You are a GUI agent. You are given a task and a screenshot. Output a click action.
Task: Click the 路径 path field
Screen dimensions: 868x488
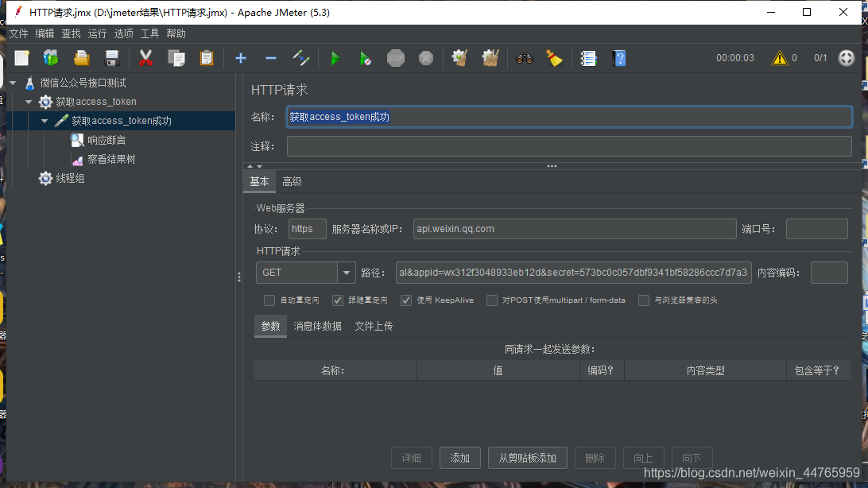coord(574,273)
